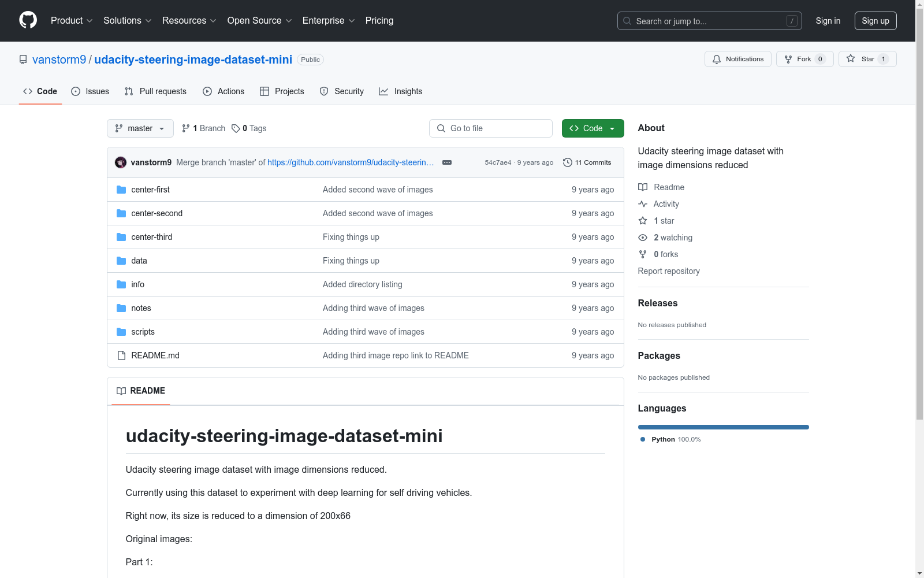Viewport: 924px width, 578px height.
Task: Click the bell icon in Notifications
Action: 717,59
